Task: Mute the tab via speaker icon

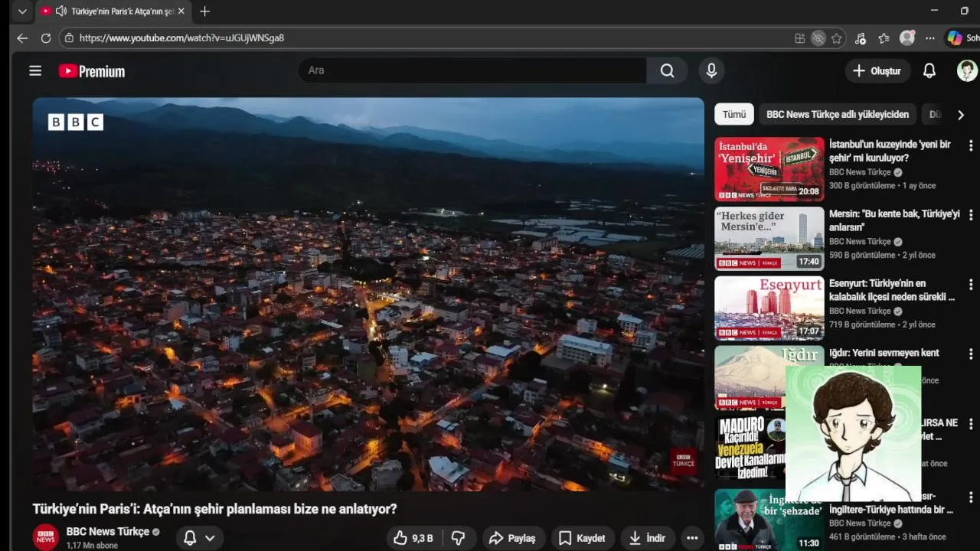Action: (60, 11)
